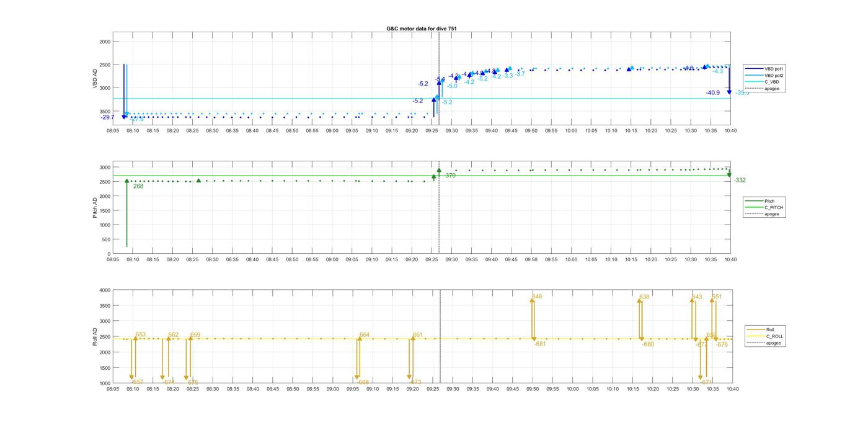
Task: Click the "-3.3" VBD data label
Action: (x=508, y=76)
